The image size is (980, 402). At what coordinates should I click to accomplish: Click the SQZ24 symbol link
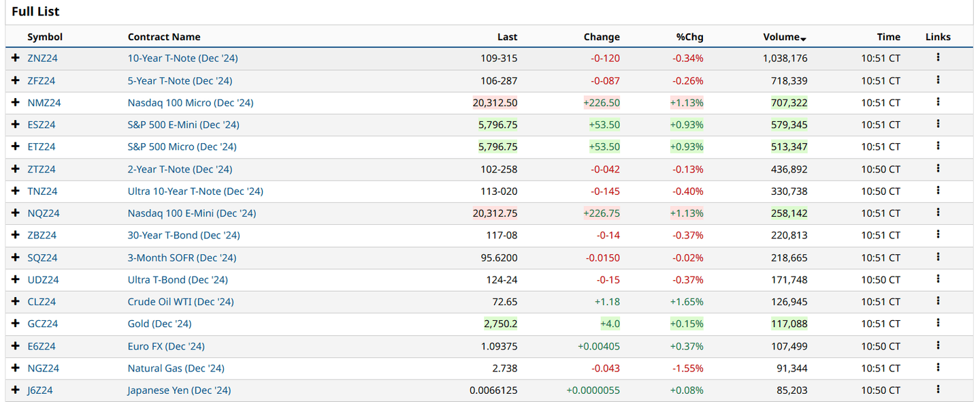[42, 258]
